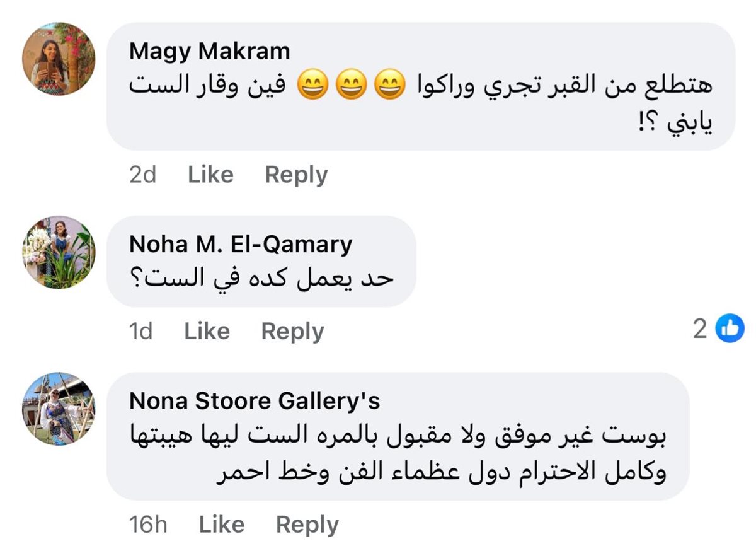Screen dimensions: 756x546
Task: Open the Nona Stoore Gallery's name link
Action: point(255,400)
